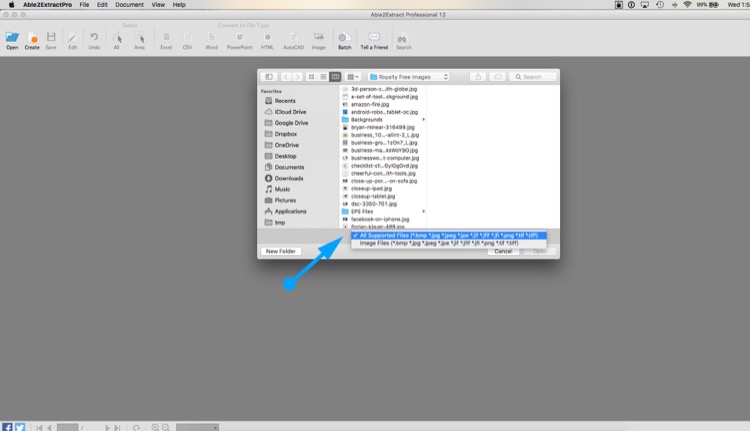750x431 pixels.
Task: Switch dialog to list view
Action: coord(323,77)
